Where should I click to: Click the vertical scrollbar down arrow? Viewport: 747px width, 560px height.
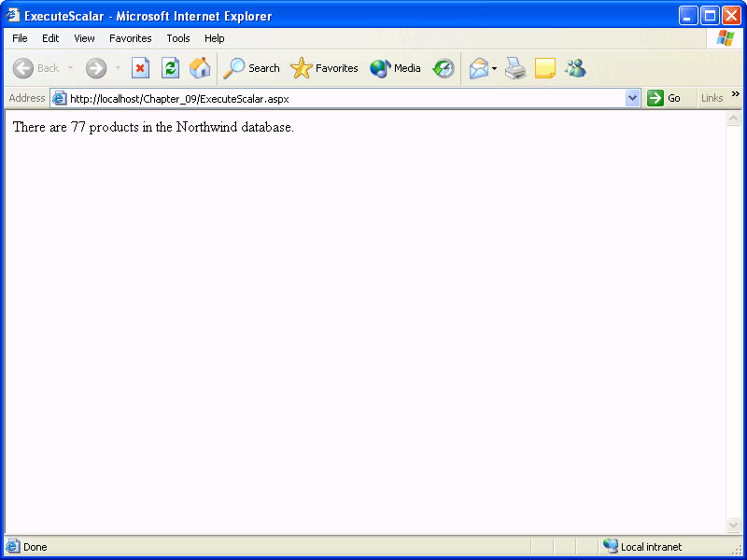733,525
